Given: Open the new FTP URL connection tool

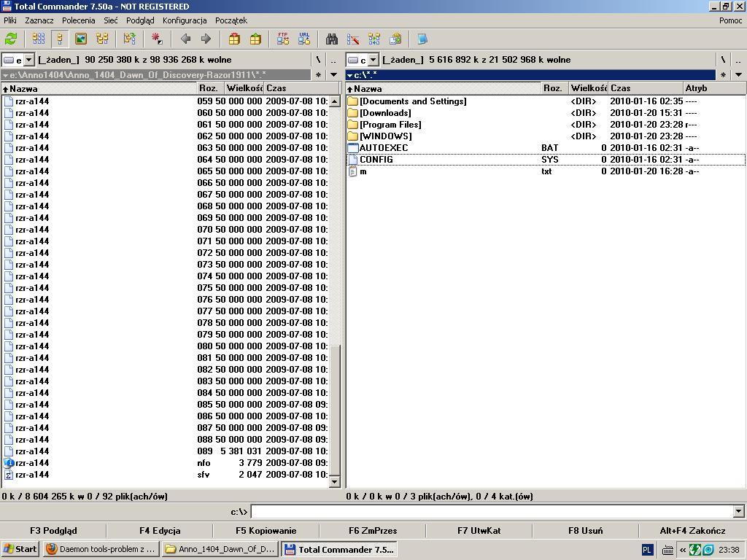Looking at the screenshot, I should [x=304, y=39].
